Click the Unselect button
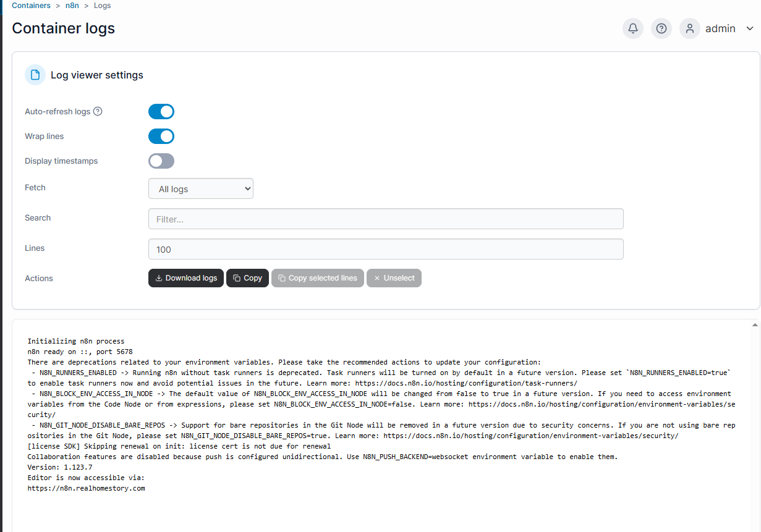The image size is (761, 532). (394, 278)
